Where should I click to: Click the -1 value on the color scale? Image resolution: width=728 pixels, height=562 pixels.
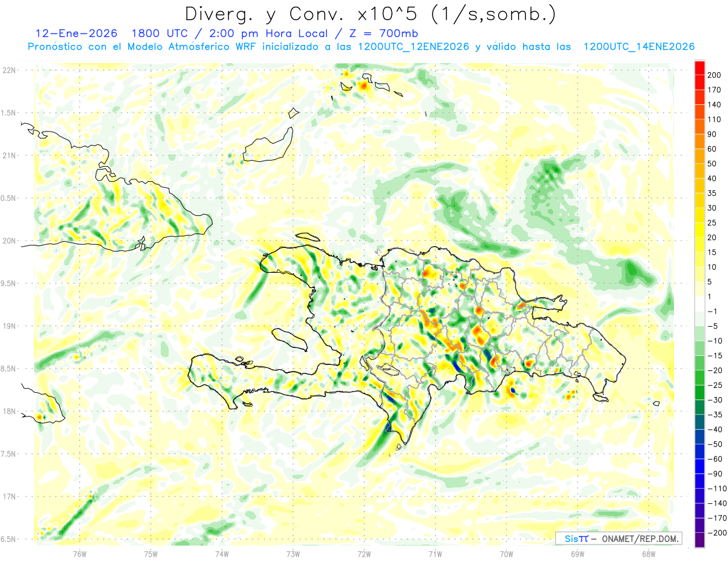[713, 311]
